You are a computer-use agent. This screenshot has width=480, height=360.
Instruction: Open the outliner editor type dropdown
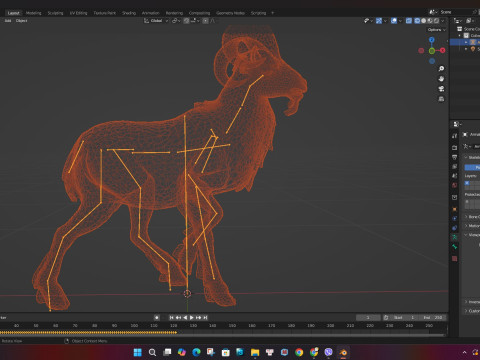(458, 21)
